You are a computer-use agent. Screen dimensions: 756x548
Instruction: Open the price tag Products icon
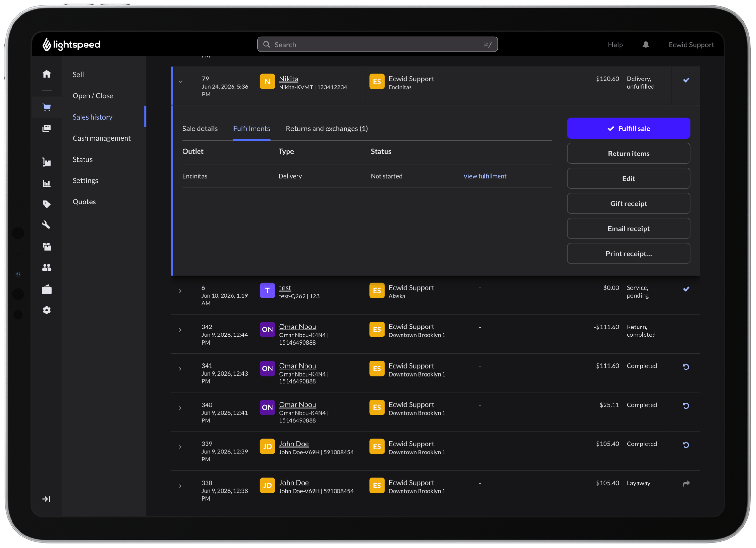coord(47,204)
